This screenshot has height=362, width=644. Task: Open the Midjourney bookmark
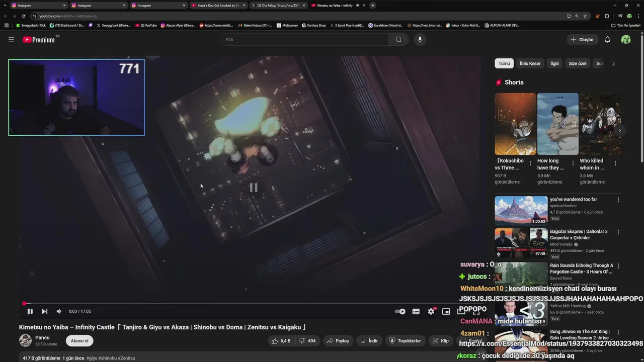point(287,25)
